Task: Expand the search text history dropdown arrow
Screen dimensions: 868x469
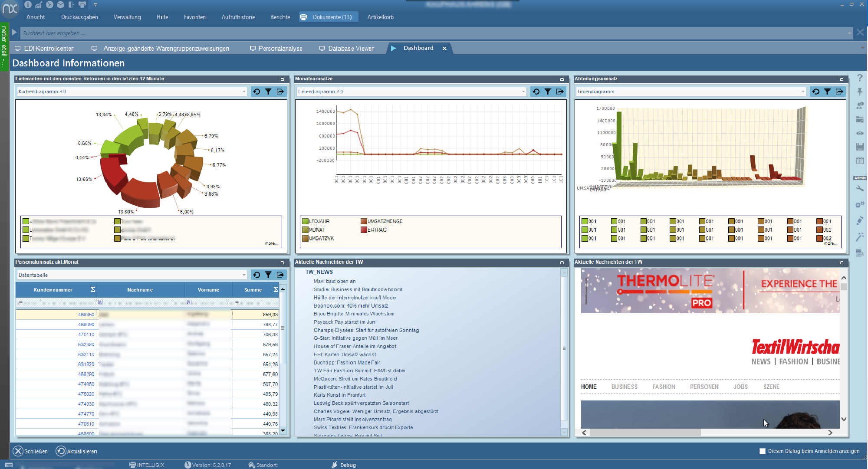Action: point(849,33)
